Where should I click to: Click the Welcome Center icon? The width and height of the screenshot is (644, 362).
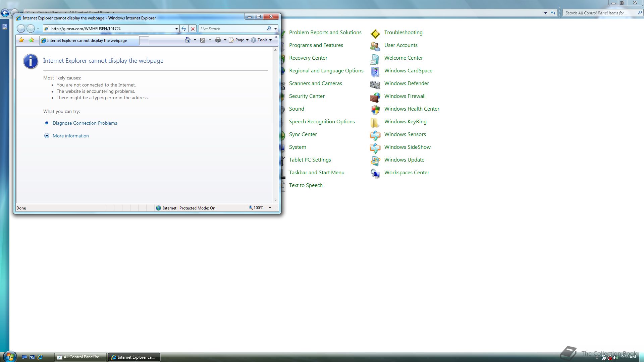click(x=375, y=59)
